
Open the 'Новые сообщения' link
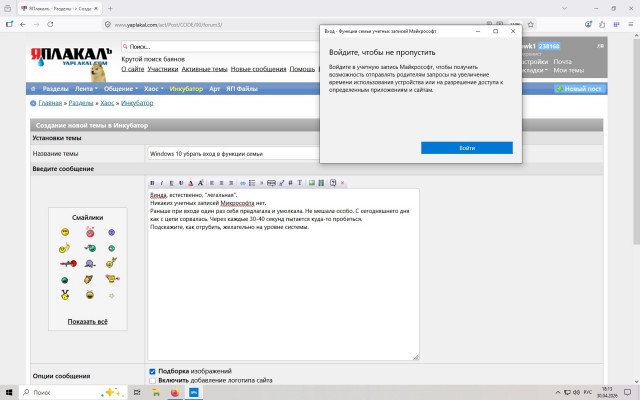point(258,69)
